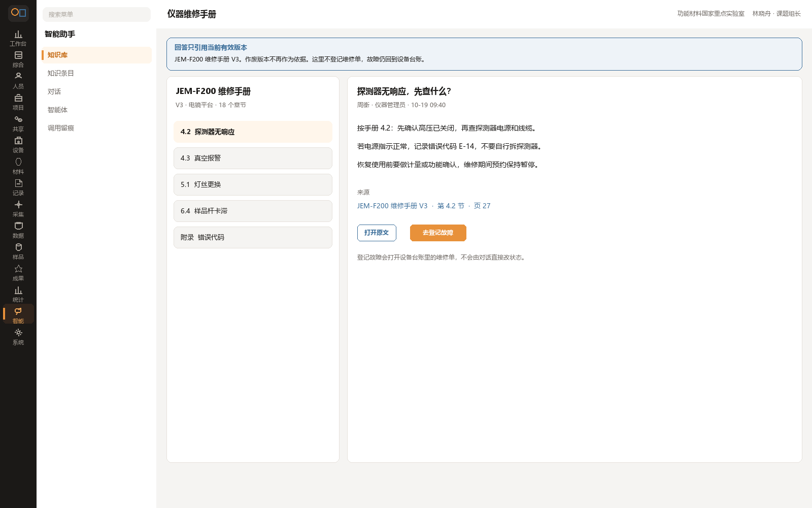Click the 打开原文 button
The height and width of the screenshot is (508, 812).
coord(377,233)
